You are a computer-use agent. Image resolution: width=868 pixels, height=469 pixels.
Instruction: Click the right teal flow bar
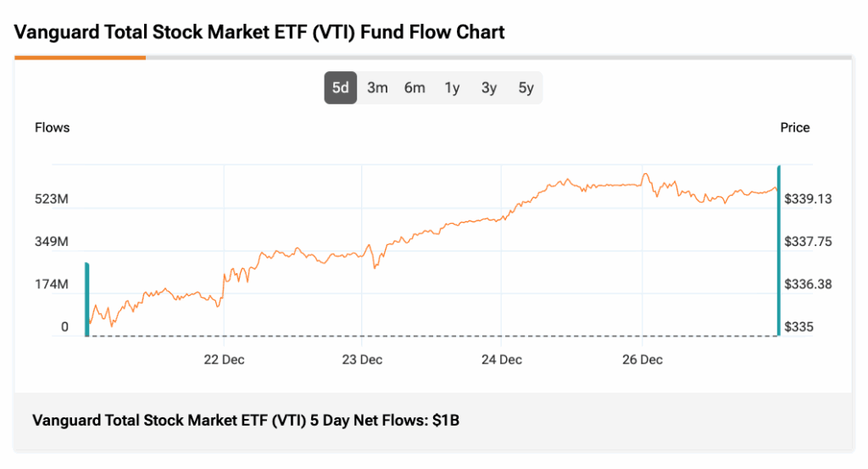(x=778, y=251)
